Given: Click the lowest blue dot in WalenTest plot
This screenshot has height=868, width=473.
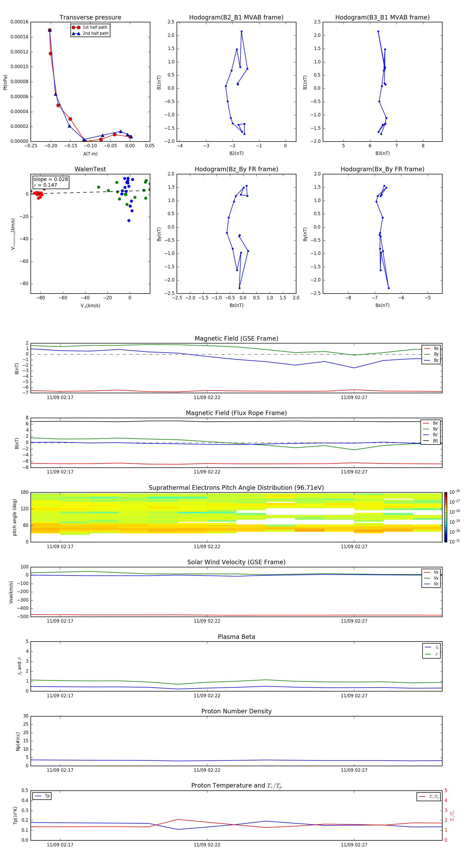Looking at the screenshot, I should pyautogui.click(x=128, y=221).
